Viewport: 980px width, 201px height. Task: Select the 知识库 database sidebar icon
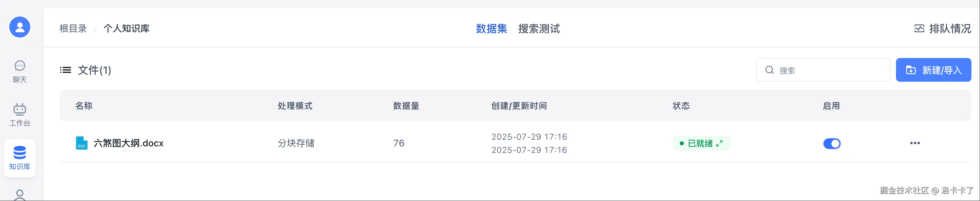coord(20,153)
